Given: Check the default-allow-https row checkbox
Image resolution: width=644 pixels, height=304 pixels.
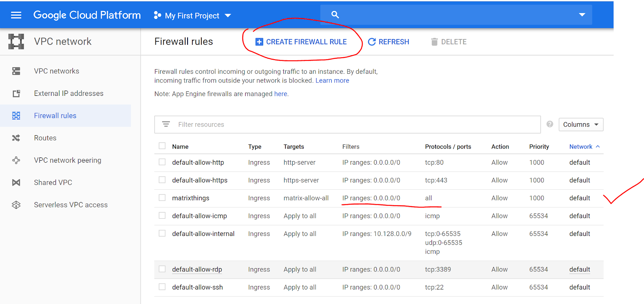Looking at the screenshot, I should click(162, 180).
